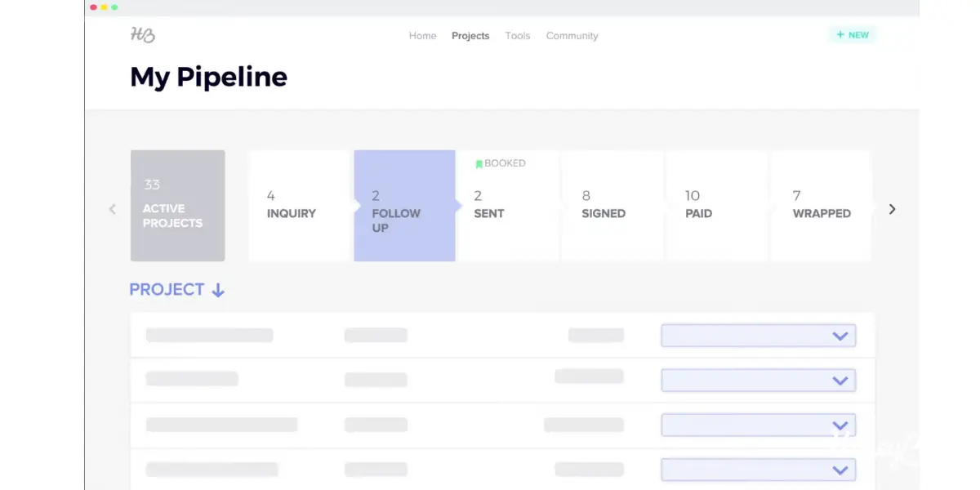Screen dimensions: 980x490
Task: Click the green Booked bookmark icon
Action: (479, 164)
